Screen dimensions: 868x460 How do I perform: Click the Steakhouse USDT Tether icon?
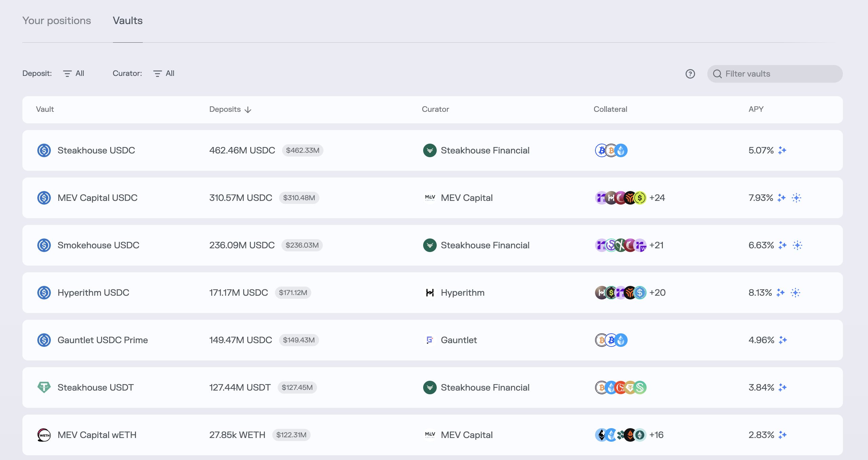tap(44, 387)
